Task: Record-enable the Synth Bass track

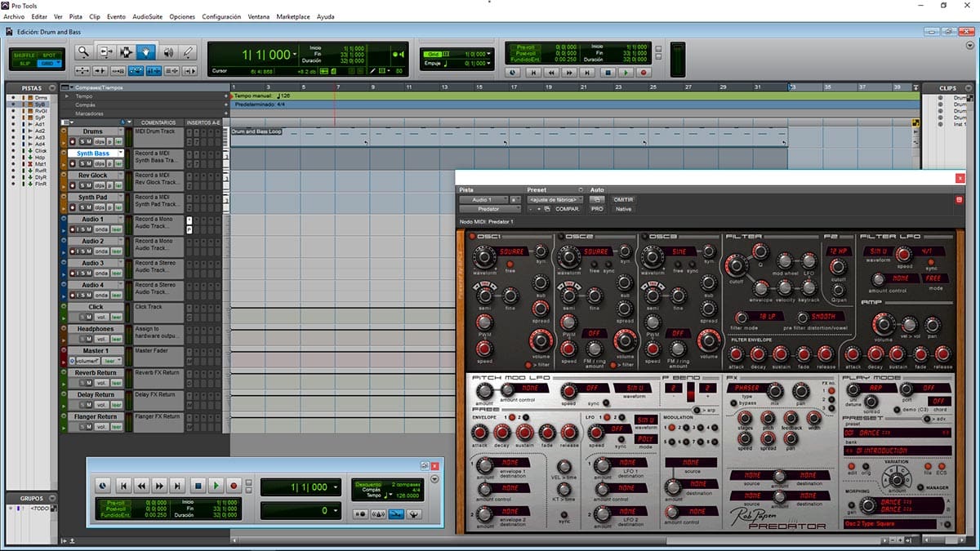Action: 72,163
